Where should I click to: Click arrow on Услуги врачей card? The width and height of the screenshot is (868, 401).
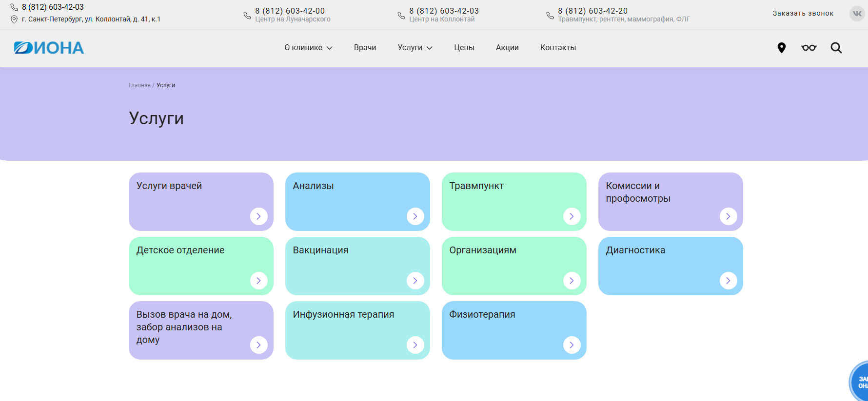[x=259, y=216]
